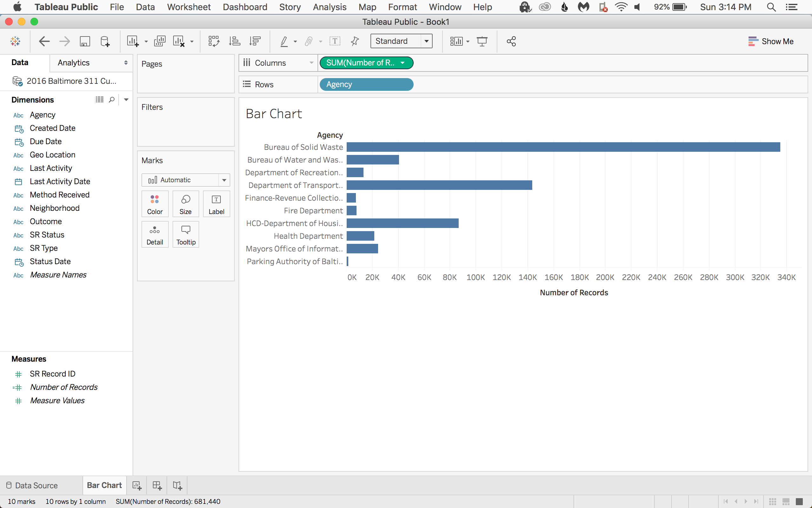Viewport: 812px width, 508px height.
Task: Click the fix axes pin icon
Action: 355,41
